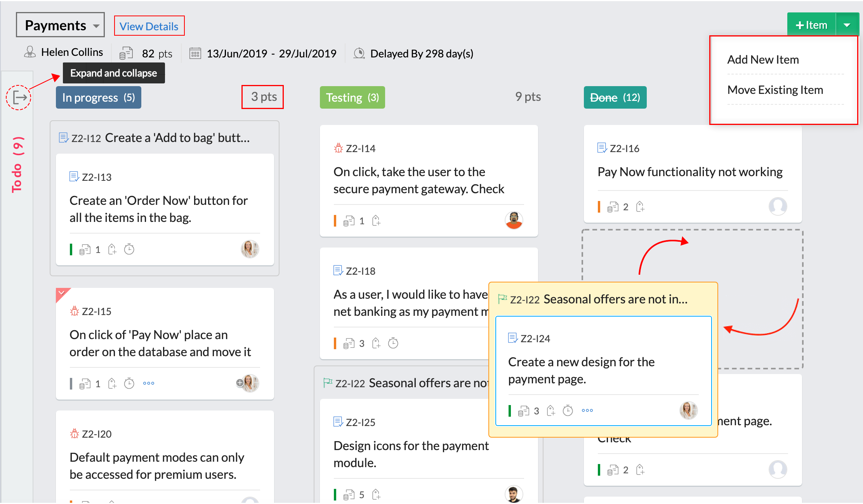Open more options dots on Z2-I24 card
Screen dimensions: 863x504
587,410
